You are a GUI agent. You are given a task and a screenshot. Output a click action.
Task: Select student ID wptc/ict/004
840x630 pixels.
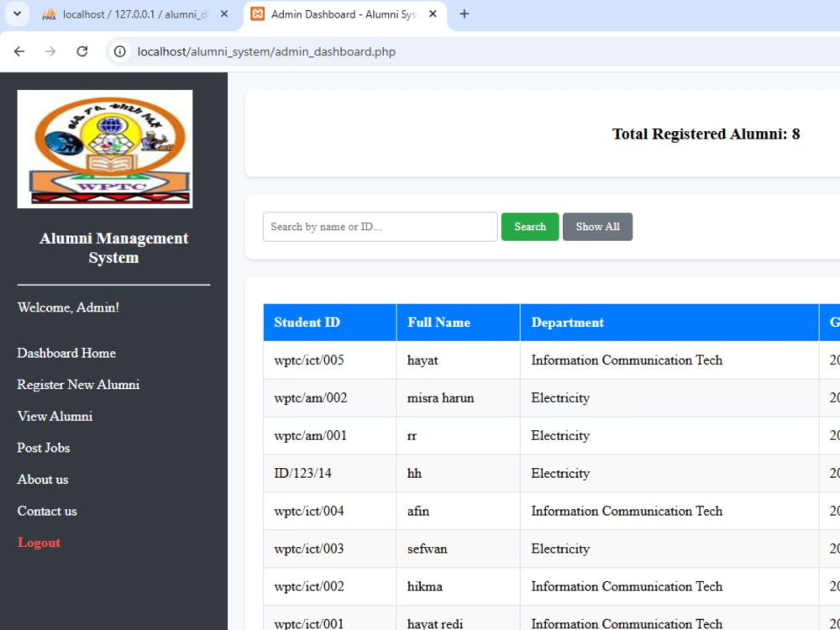(308, 511)
